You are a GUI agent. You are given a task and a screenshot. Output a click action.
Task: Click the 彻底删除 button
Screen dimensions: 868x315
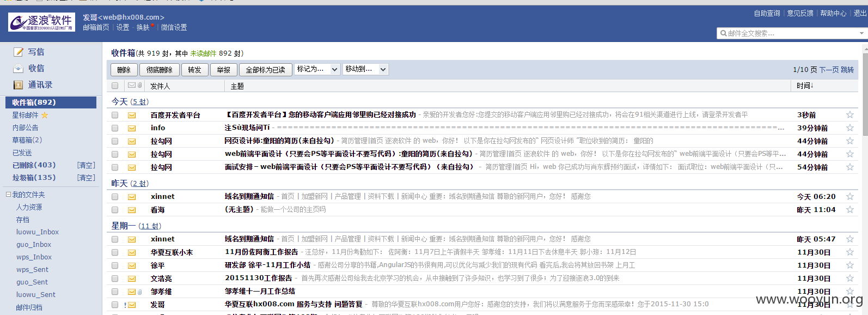(159, 70)
